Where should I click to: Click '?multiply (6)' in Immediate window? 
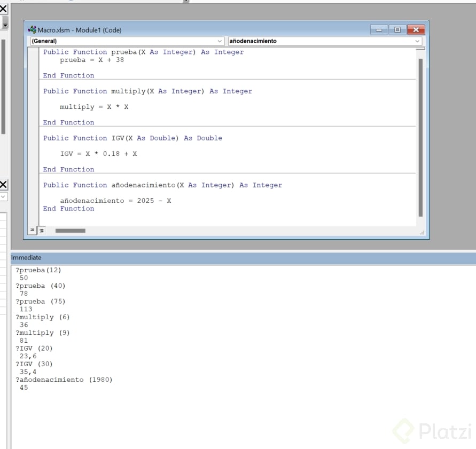pos(43,317)
